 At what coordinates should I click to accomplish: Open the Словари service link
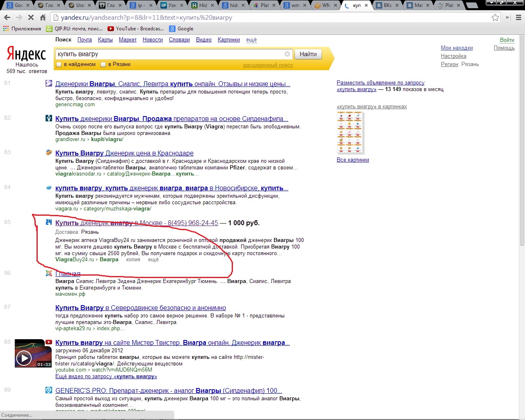point(179,40)
